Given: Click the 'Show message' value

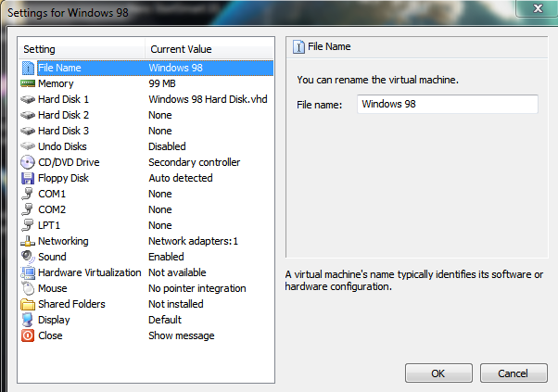Looking at the screenshot, I should point(182,335).
